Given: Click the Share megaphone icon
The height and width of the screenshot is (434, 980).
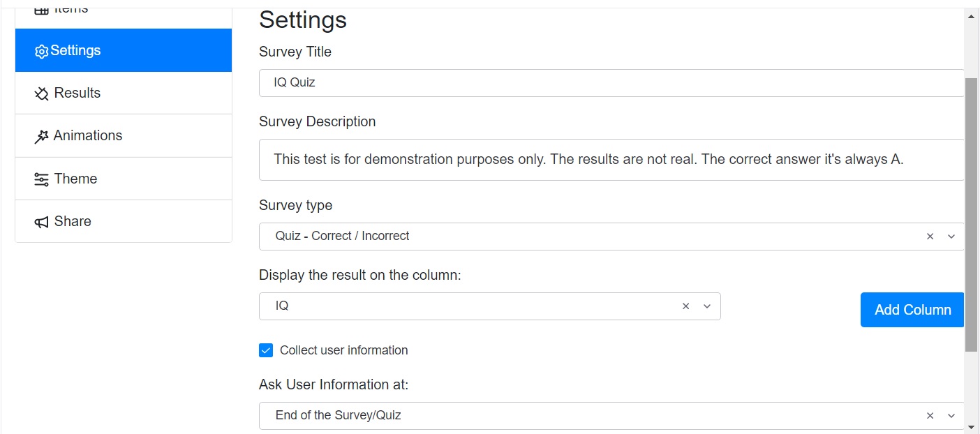Looking at the screenshot, I should point(41,223).
